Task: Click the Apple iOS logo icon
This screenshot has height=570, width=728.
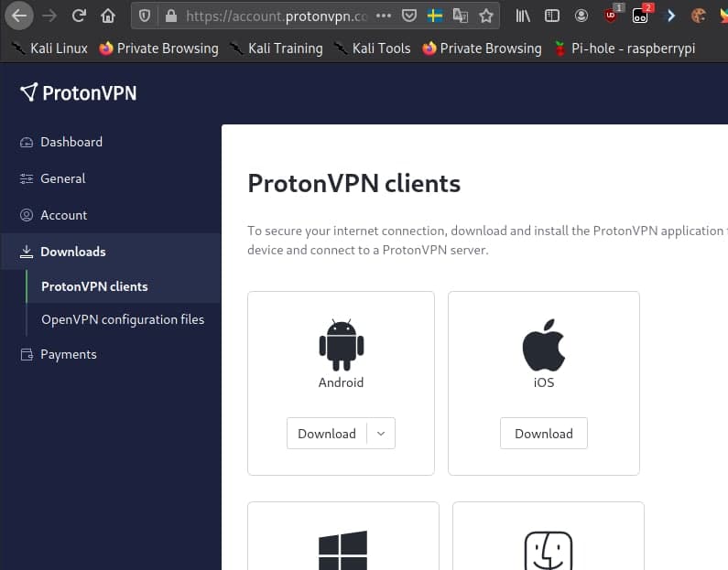Action: click(x=543, y=345)
